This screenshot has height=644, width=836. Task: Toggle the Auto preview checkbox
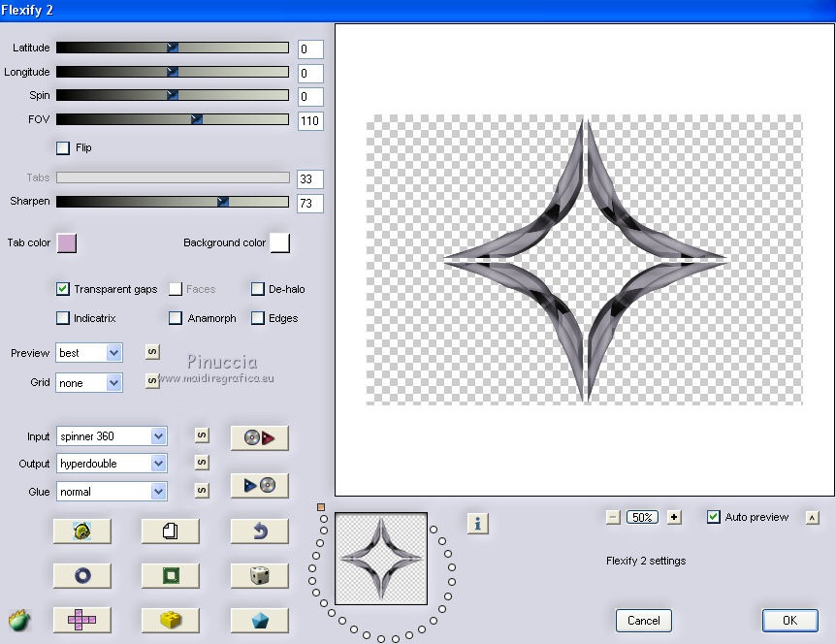tap(714, 517)
